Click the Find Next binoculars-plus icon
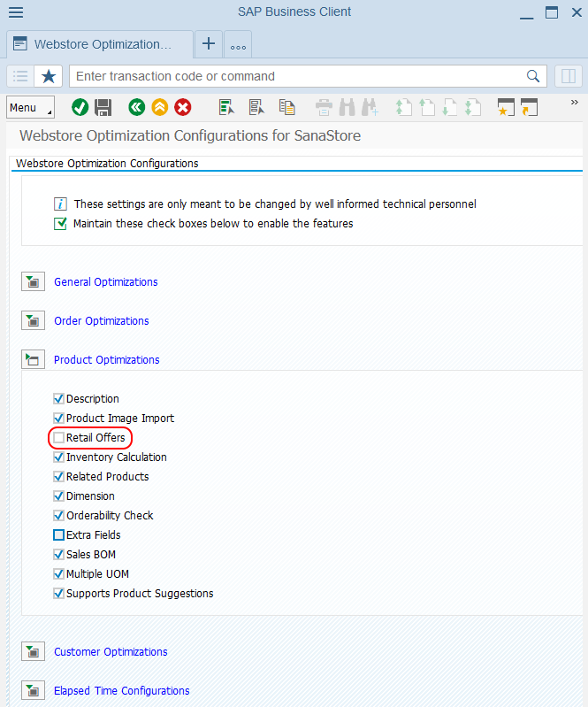The width and height of the screenshot is (588, 707). (x=370, y=107)
